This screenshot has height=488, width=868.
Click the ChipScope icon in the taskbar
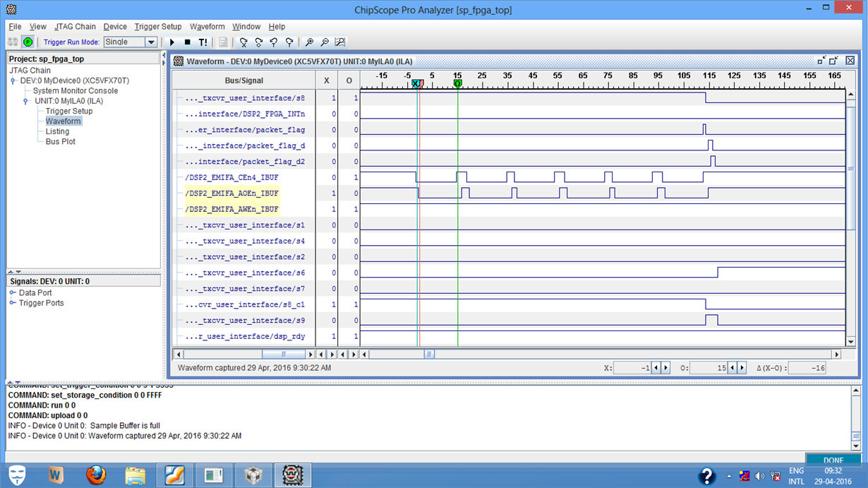[292, 475]
